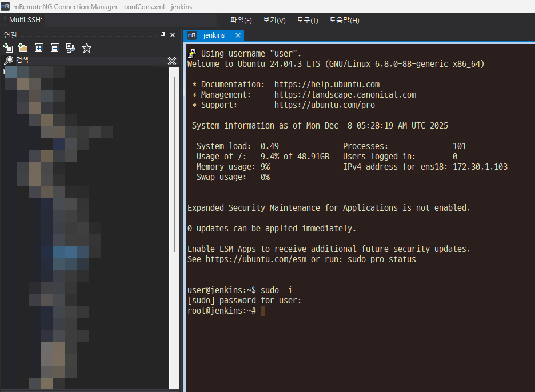The height and width of the screenshot is (392, 535).
Task: Click the New Connection icon
Action: (x=8, y=48)
